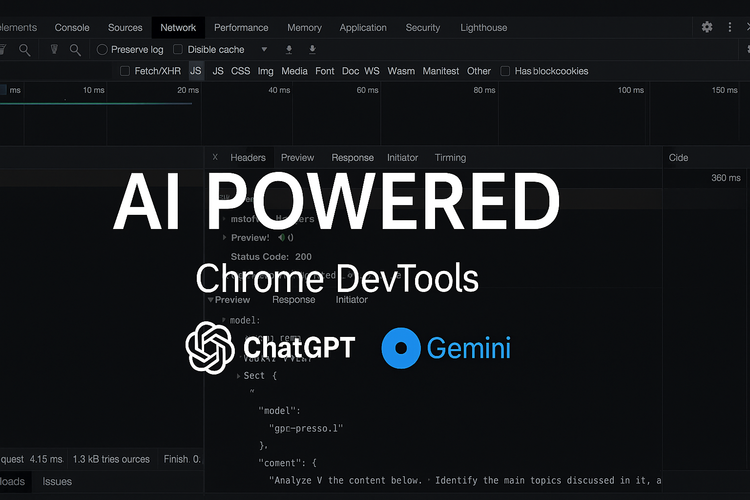Click Status Code: 200 line
This screenshot has width=750, height=500.
point(271,256)
